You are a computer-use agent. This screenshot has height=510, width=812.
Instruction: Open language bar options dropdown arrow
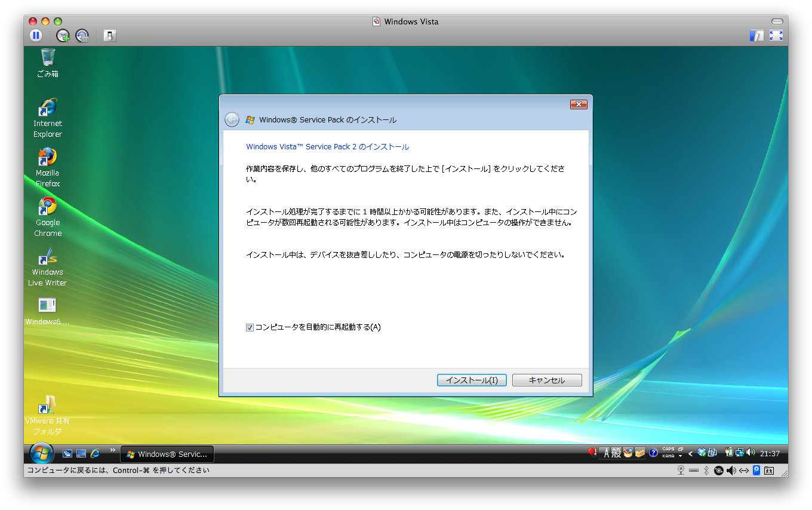click(x=680, y=456)
